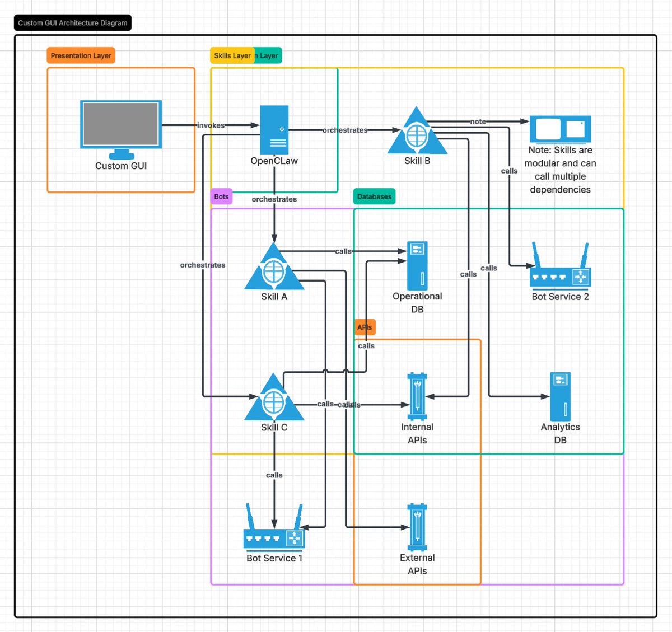
Task: Click the 'Skill A' node caption
Action: [x=274, y=297]
